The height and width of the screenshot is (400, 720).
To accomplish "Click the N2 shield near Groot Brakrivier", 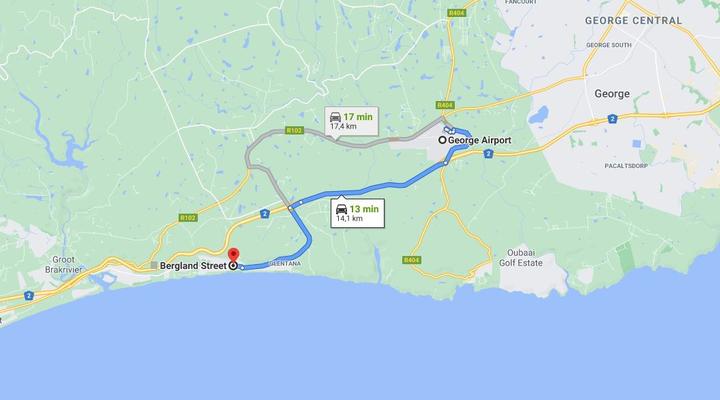I will [x=28, y=296].
